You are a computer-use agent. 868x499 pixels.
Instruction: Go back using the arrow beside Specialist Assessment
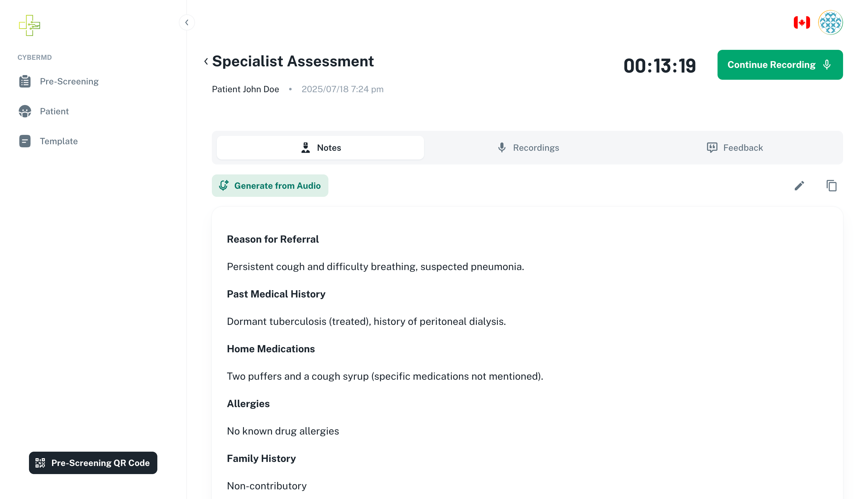(x=206, y=62)
